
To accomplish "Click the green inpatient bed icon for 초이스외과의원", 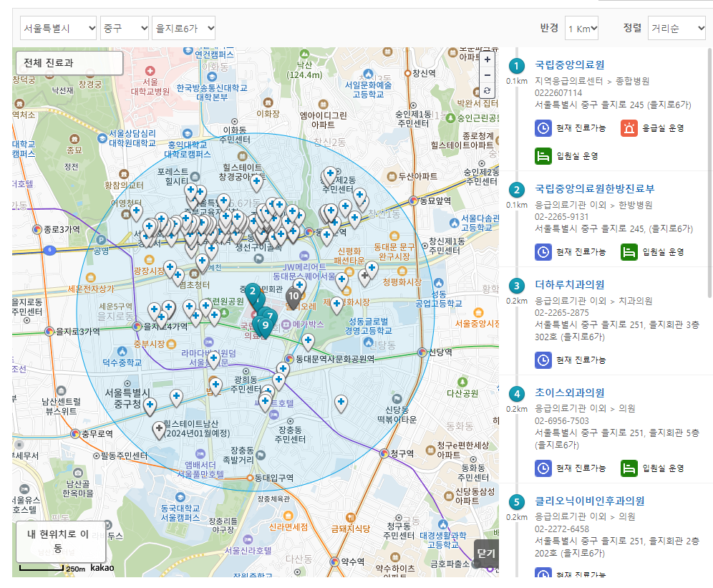I will pos(629,468).
